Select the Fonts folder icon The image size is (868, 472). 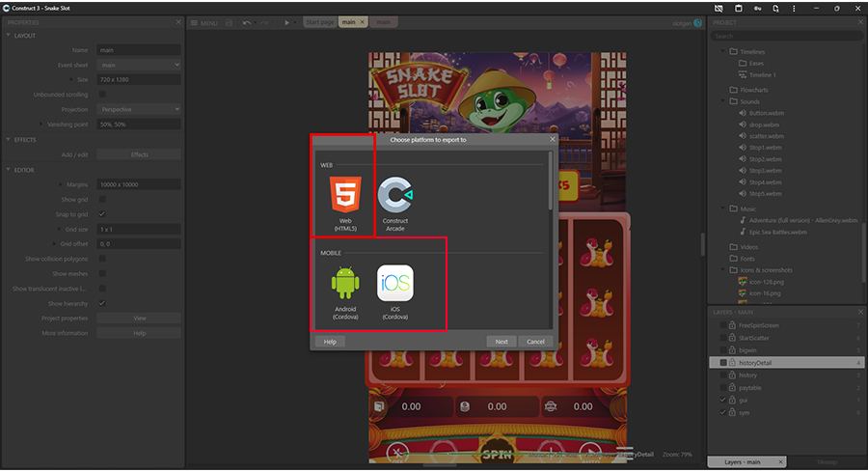coord(734,258)
